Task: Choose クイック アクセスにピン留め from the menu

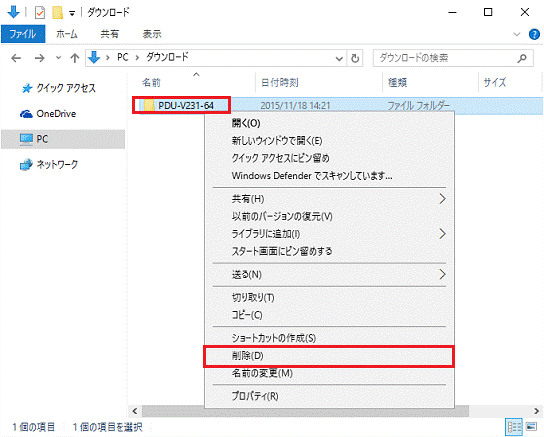Action: 329,158
